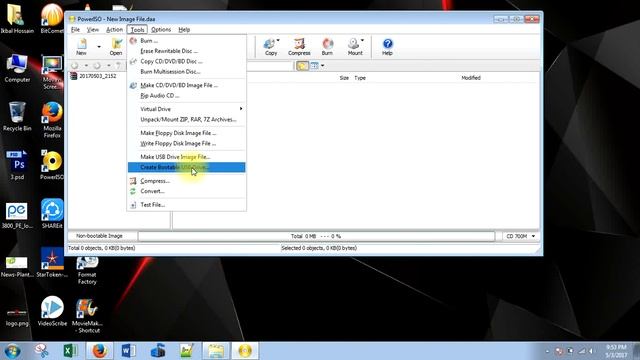Open the Recycle Bin desktop icon
The image size is (640, 360).
tap(17, 117)
